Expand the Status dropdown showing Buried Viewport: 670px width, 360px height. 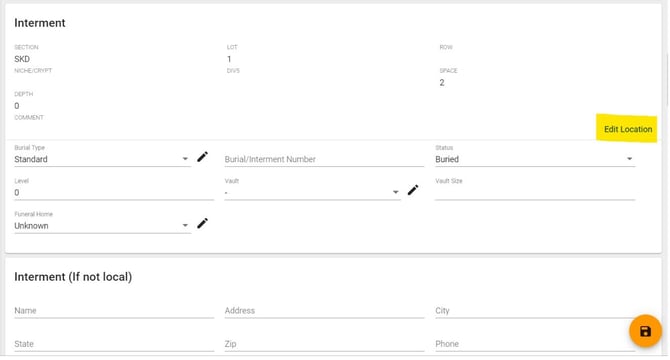click(x=535, y=159)
